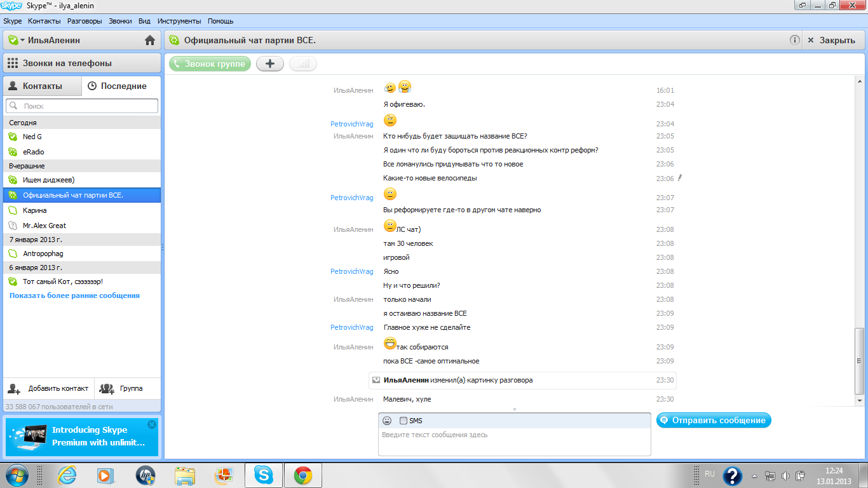
Task: Open the Skype menu
Action: pos(13,21)
